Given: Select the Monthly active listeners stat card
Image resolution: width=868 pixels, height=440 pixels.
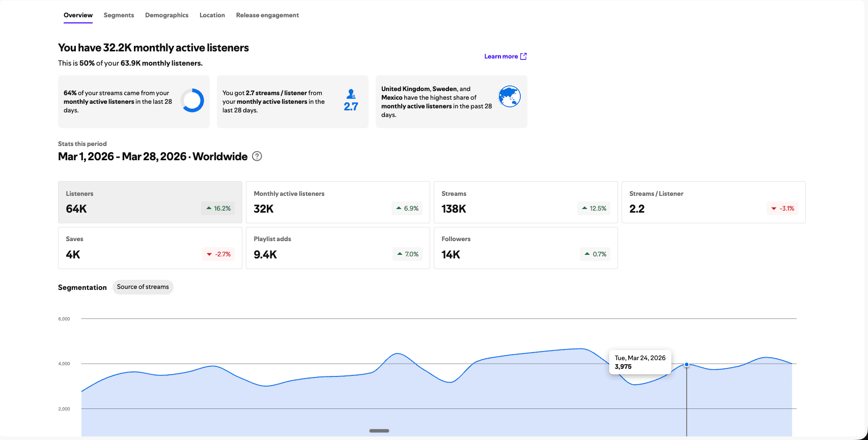Looking at the screenshot, I should coord(338,202).
